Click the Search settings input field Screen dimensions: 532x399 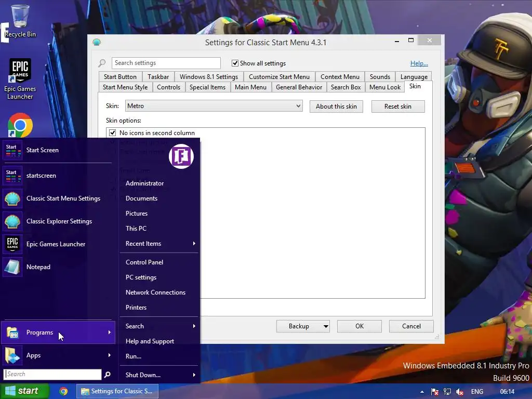click(166, 63)
